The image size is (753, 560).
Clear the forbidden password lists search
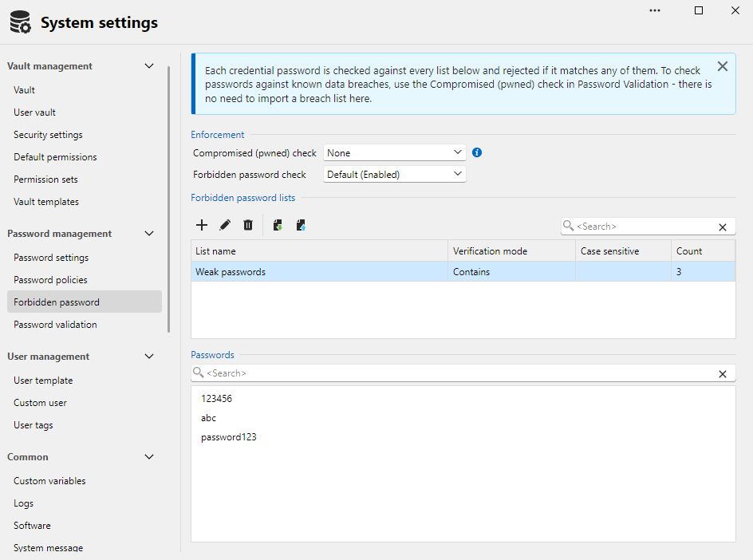722,227
